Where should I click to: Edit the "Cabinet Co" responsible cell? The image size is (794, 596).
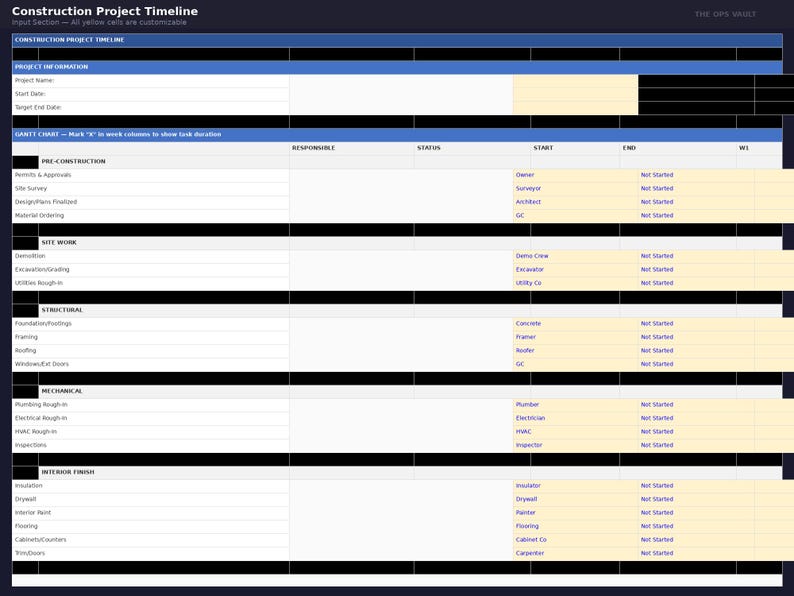coord(575,540)
